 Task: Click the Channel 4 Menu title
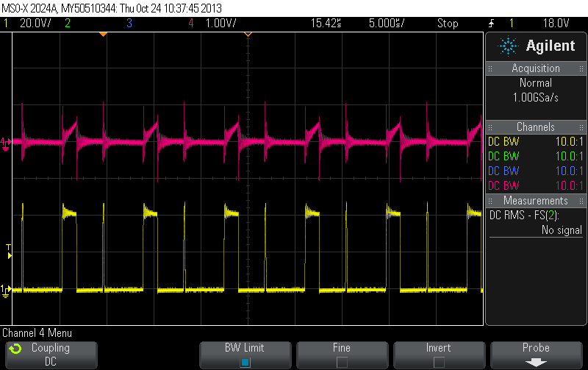pos(37,332)
